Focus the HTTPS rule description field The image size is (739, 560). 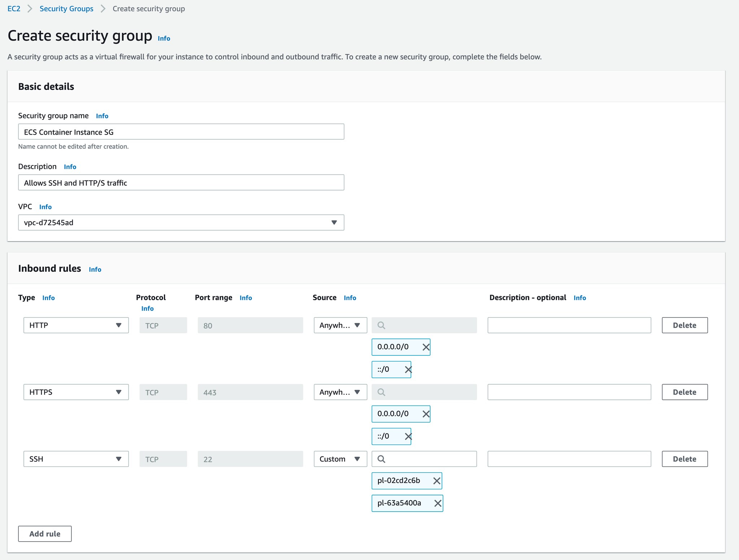[569, 392]
